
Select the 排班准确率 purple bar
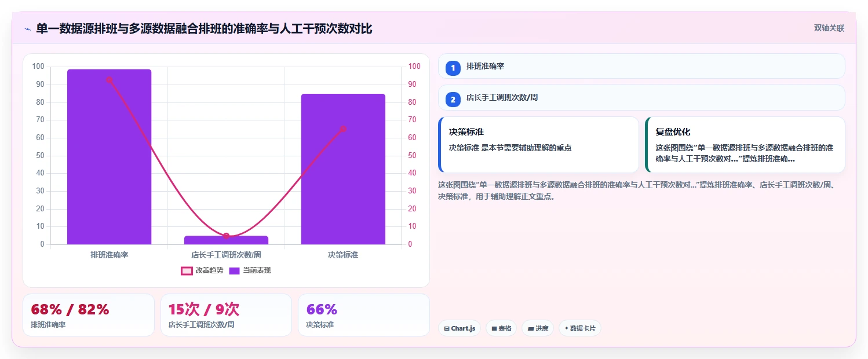point(109,156)
